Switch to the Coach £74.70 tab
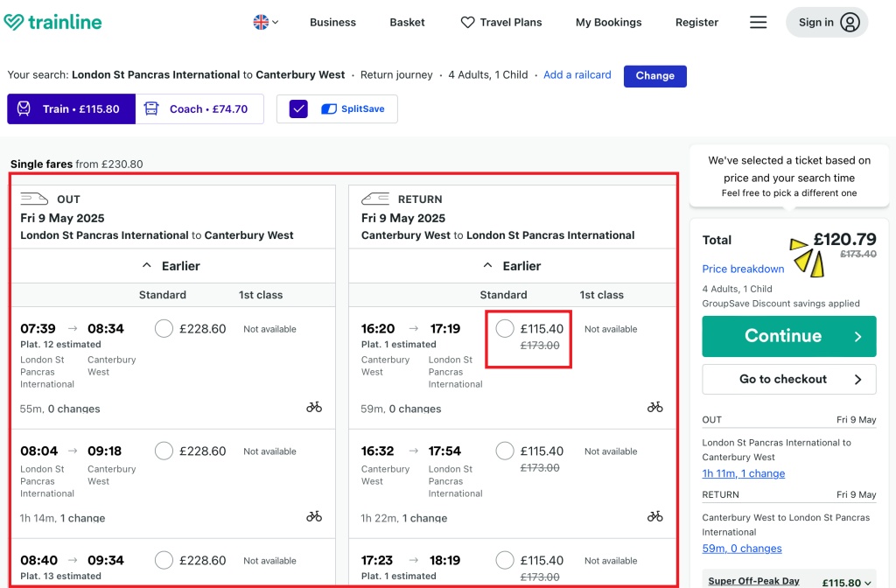The height and width of the screenshot is (588, 896). (x=199, y=108)
